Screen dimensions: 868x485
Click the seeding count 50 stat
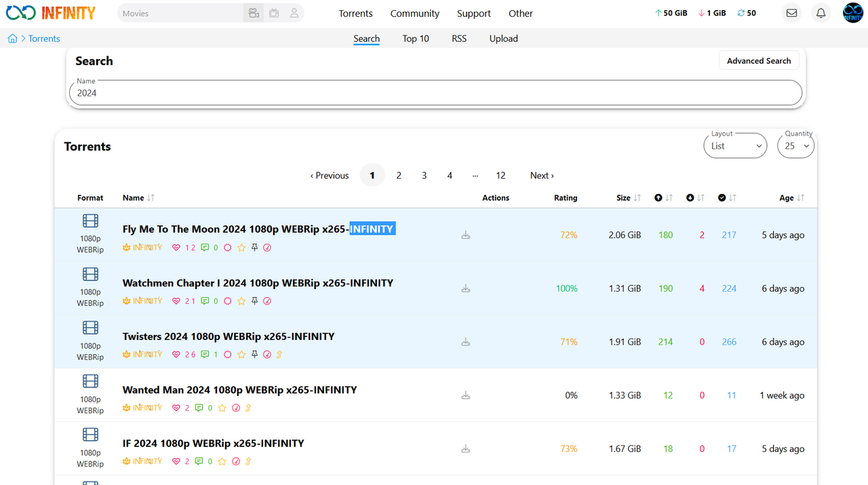747,13
